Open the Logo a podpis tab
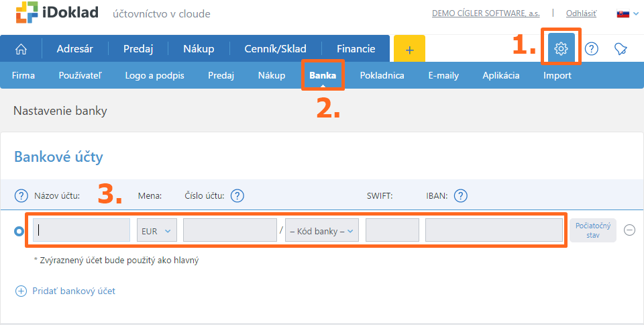 [154, 75]
